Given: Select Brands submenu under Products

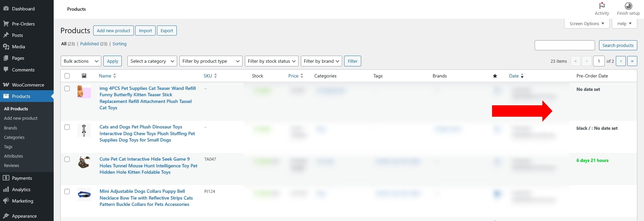Looking at the screenshot, I should 10,128.
